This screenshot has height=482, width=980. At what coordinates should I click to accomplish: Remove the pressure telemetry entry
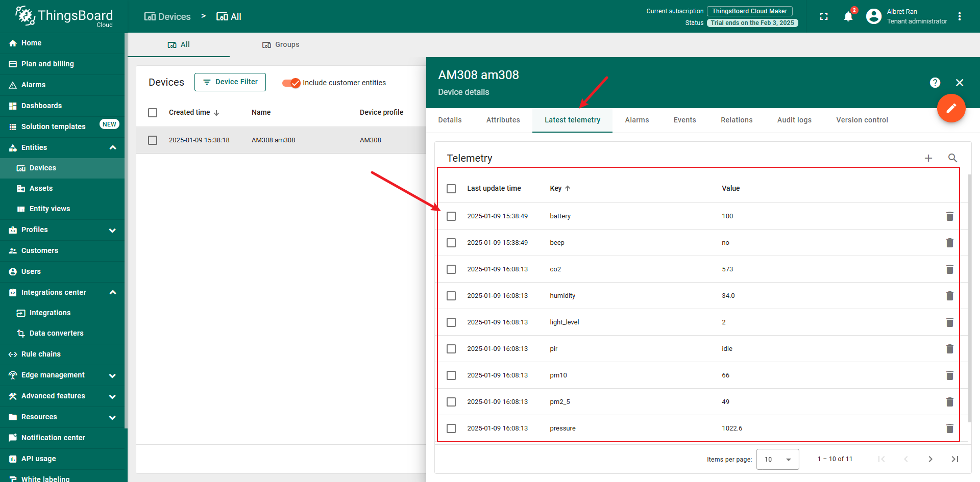949,428
